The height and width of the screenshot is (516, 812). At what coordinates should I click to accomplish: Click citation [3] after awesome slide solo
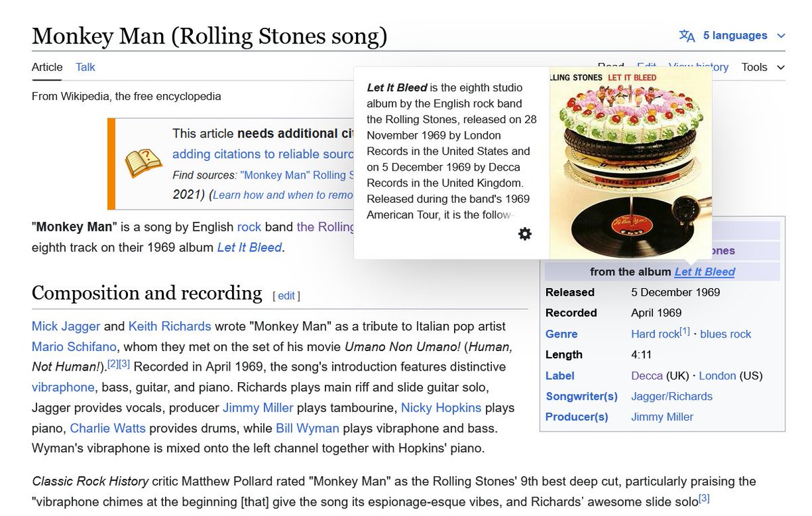click(704, 499)
